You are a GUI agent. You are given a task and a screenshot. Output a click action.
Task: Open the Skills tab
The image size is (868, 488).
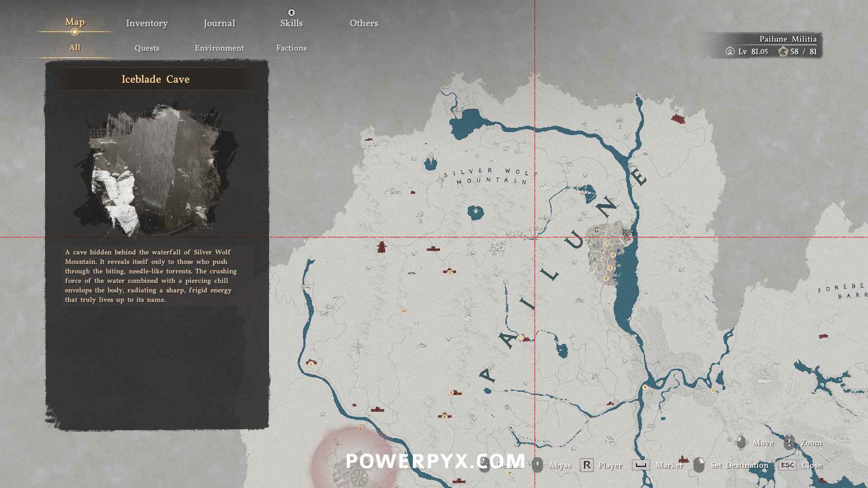click(x=291, y=23)
